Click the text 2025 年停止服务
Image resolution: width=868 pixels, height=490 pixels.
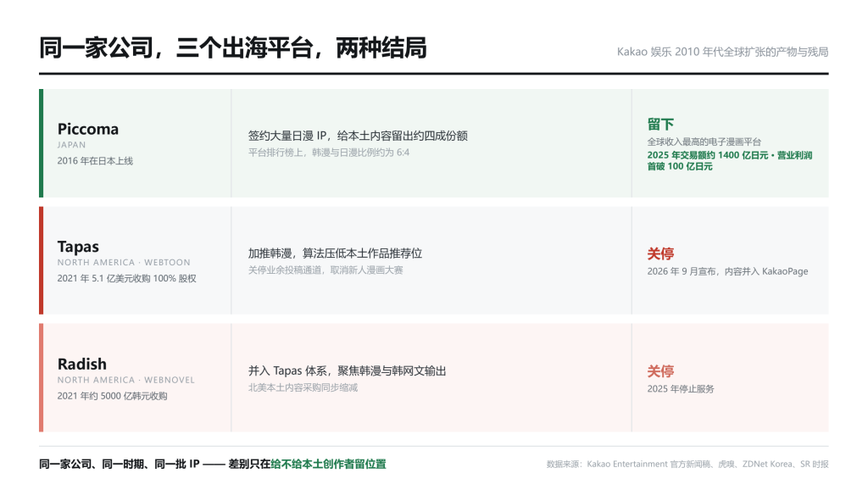tap(681, 388)
